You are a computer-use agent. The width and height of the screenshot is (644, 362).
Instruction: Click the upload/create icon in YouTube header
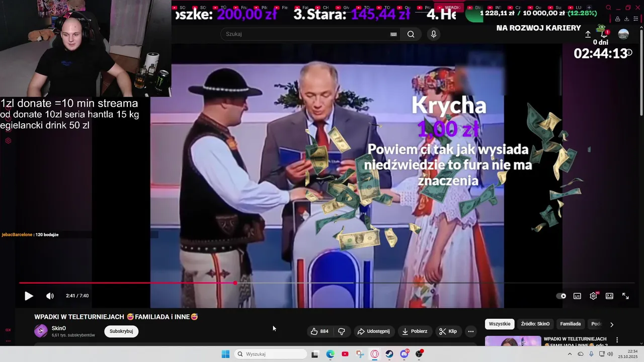[x=588, y=34]
